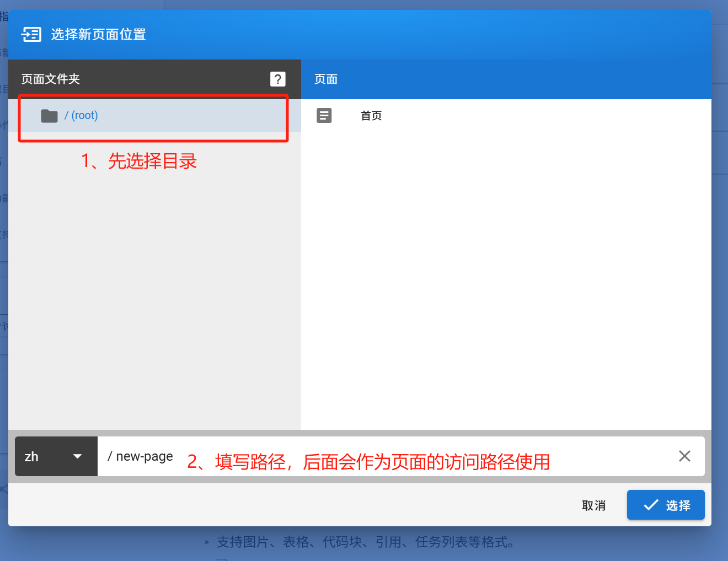728x561 pixels.
Task: Open the zh locale selector
Action: 55,456
